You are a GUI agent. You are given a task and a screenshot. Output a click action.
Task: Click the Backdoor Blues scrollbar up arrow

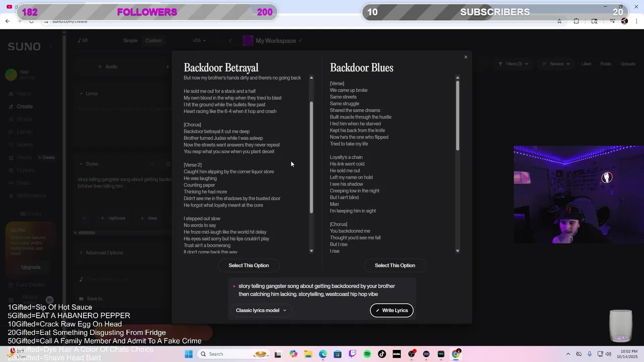pos(457,77)
